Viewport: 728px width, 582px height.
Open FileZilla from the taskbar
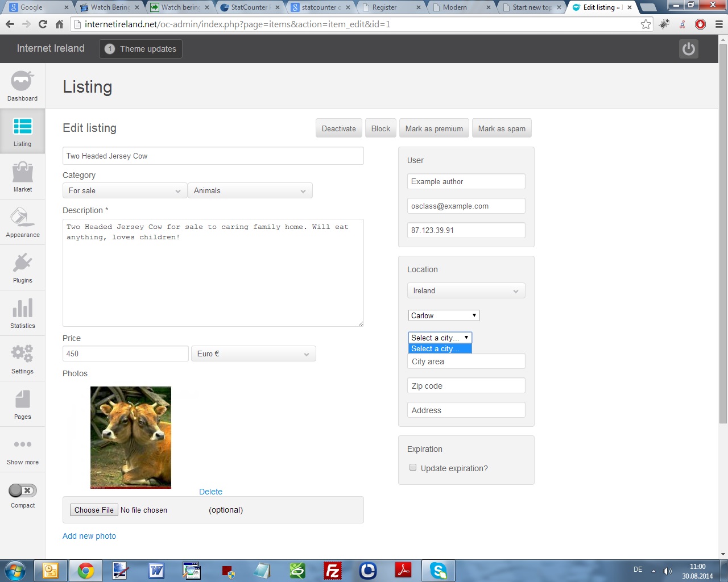tap(333, 571)
